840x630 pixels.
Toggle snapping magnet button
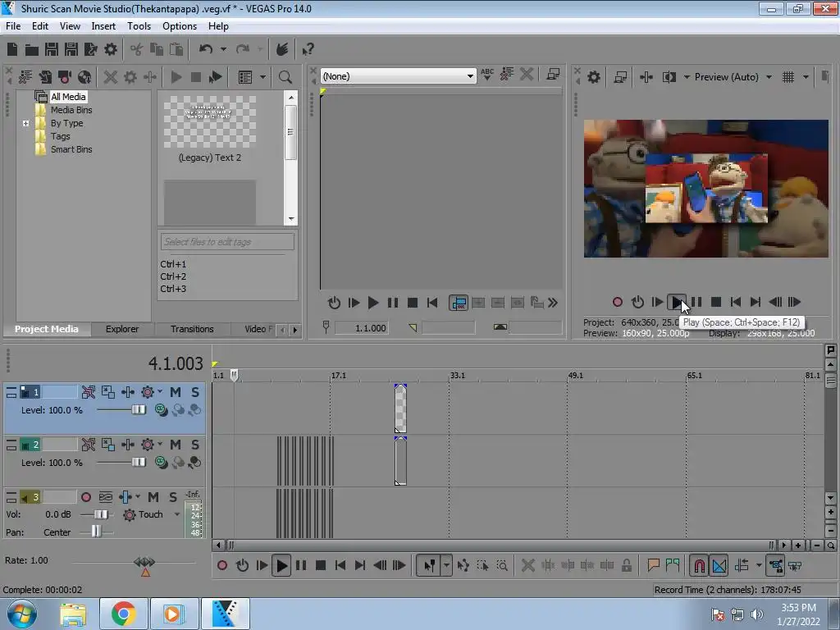point(699,565)
